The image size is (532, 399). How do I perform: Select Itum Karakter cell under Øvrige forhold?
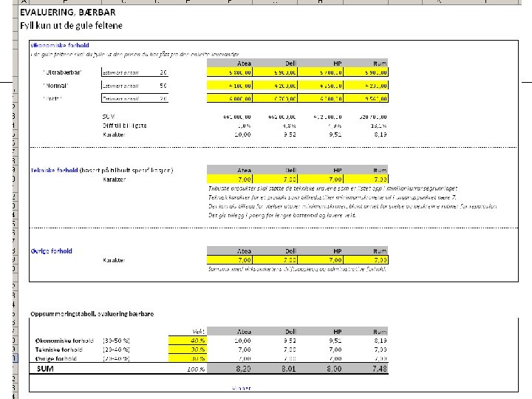coord(366,260)
